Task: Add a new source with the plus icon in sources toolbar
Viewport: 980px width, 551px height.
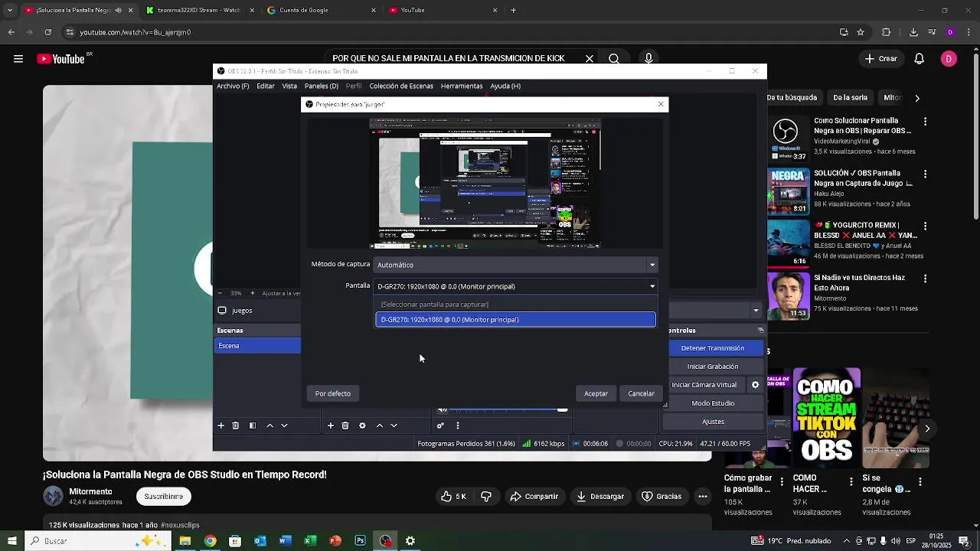Action: pos(330,425)
